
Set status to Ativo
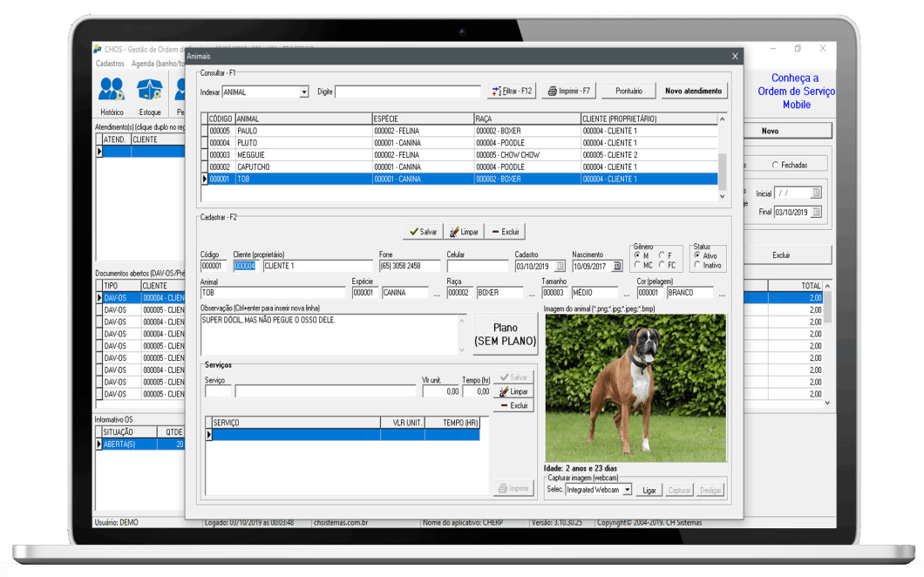[x=697, y=255]
